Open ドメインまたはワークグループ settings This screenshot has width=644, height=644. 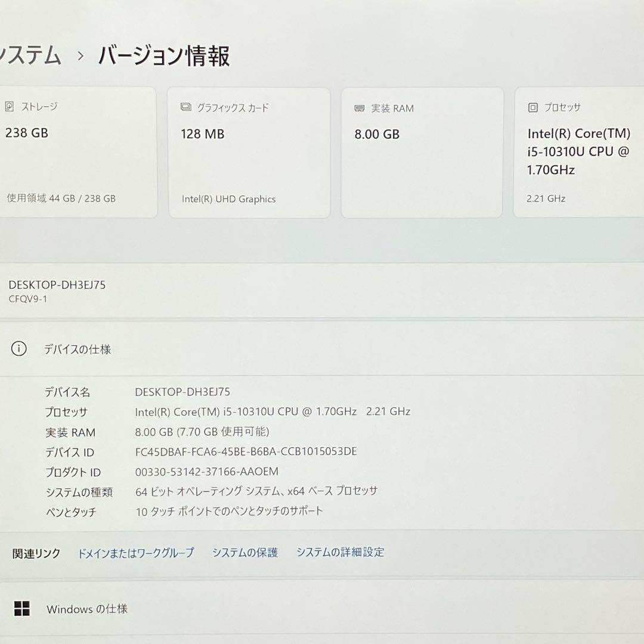pyautogui.click(x=135, y=553)
